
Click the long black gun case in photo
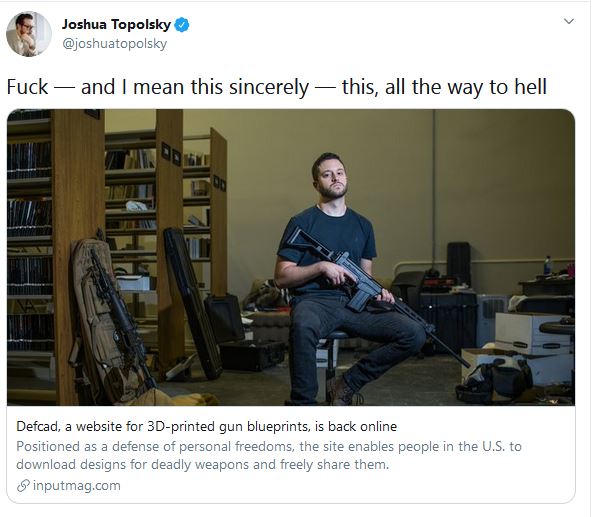click(193, 303)
